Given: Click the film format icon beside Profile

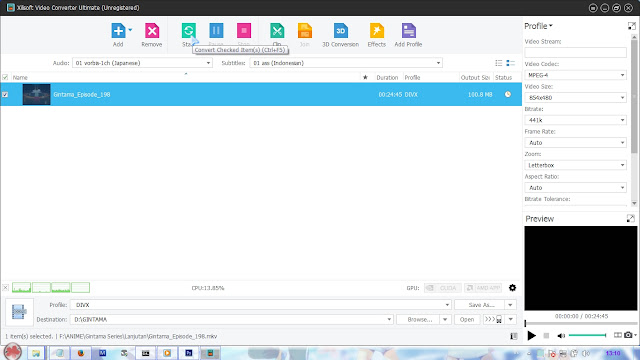Looking at the screenshot, I should point(19,312).
